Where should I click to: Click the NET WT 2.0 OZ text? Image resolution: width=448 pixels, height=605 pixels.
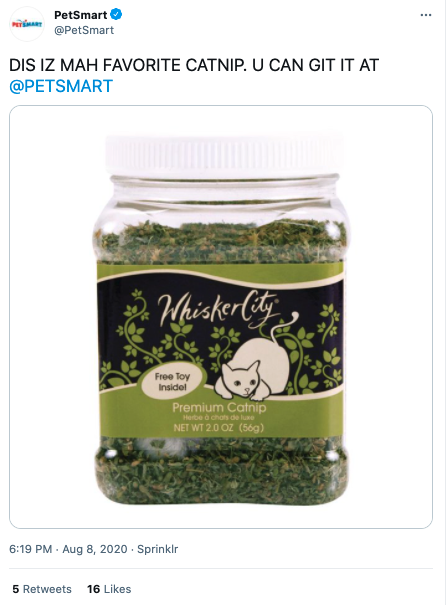(x=218, y=428)
